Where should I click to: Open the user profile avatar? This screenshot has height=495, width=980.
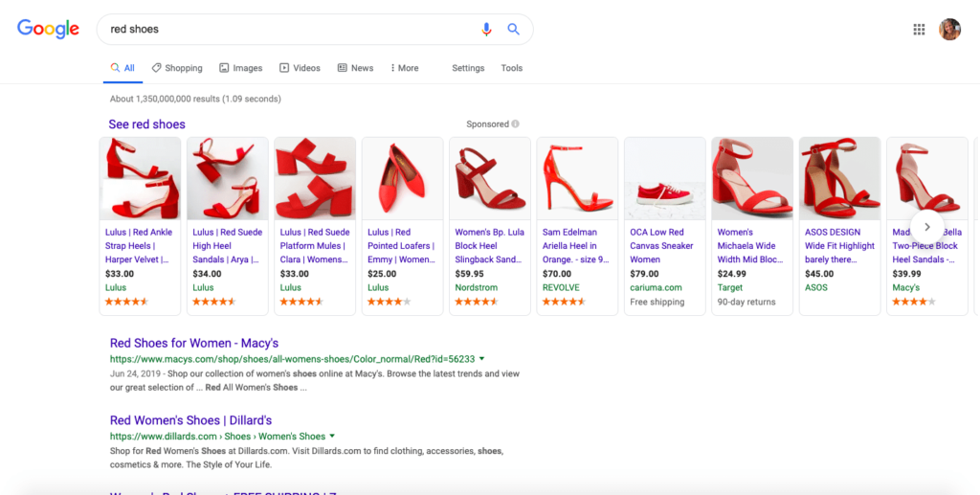pyautogui.click(x=949, y=30)
